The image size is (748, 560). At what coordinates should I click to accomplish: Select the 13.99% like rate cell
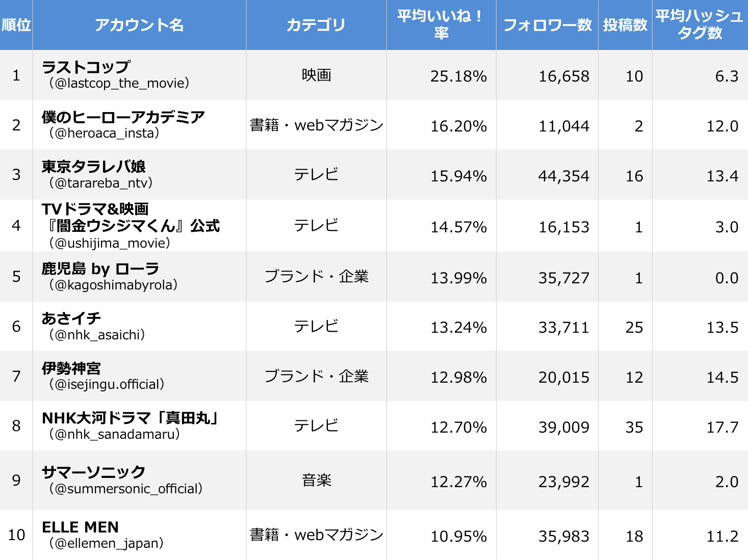pyautogui.click(x=458, y=278)
